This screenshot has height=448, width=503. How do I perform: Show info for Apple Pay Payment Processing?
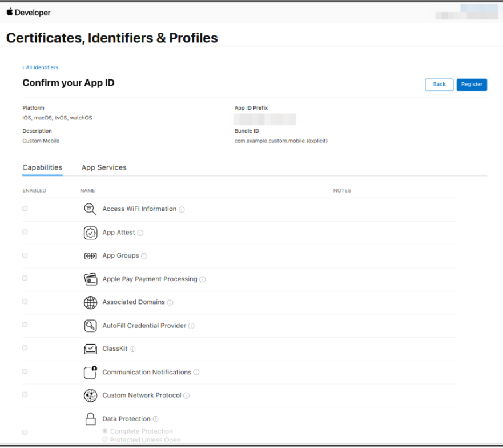pos(203,279)
